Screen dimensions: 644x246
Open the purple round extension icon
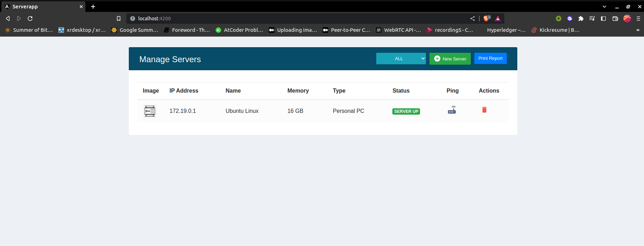[x=570, y=19]
